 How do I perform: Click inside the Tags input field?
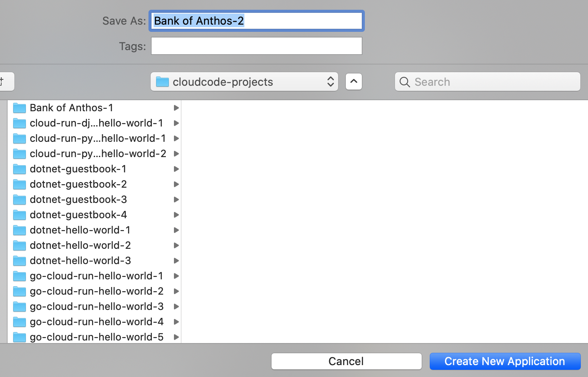[256, 46]
